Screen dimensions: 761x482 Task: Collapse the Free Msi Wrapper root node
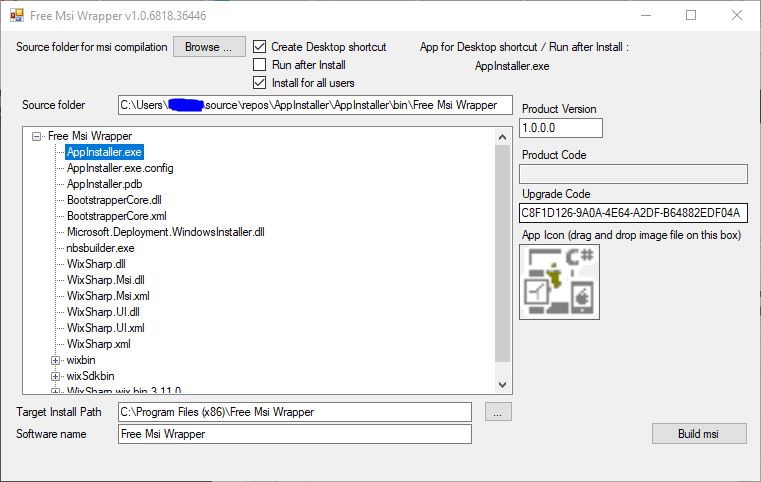point(38,136)
